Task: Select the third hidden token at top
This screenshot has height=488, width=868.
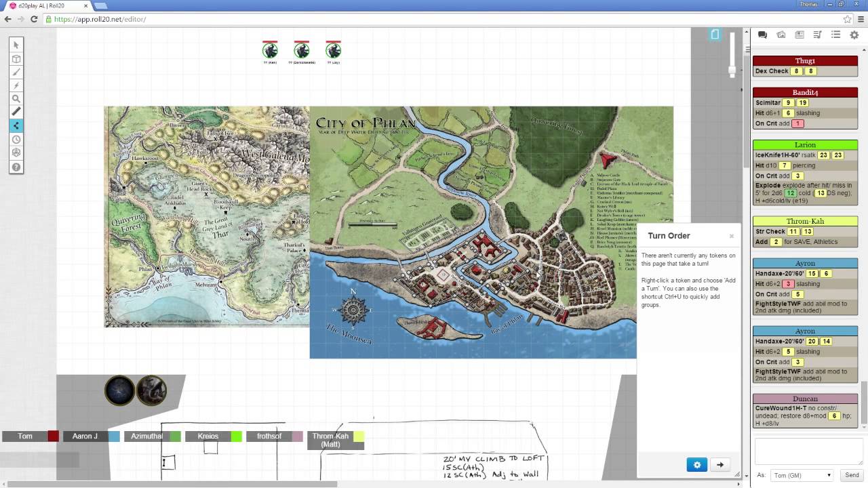Action: 333,50
